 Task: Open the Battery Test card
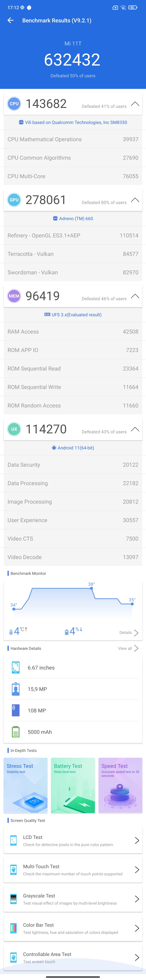pyautogui.click(x=73, y=785)
